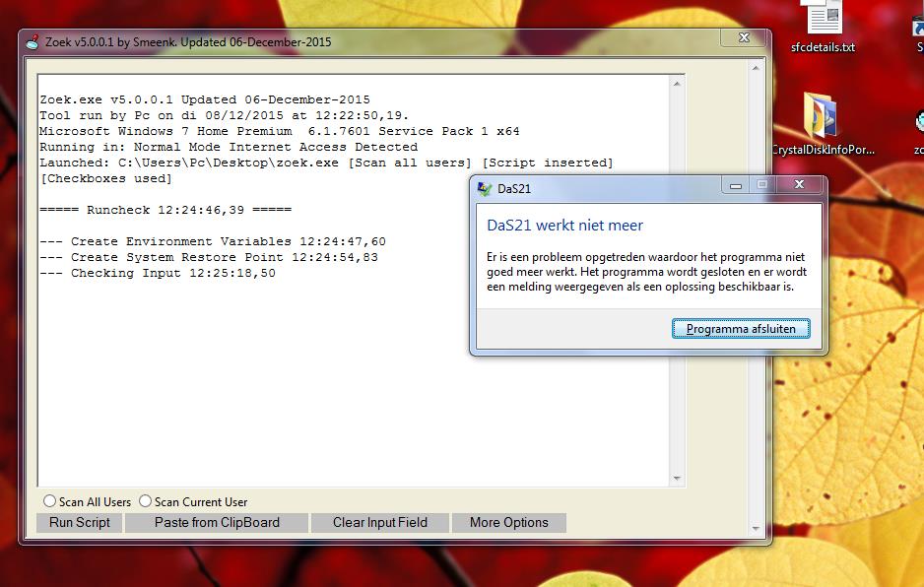Screen dimensions: 924x587
Task: Open the sfcdetails.txt desktop file
Action: point(824,27)
